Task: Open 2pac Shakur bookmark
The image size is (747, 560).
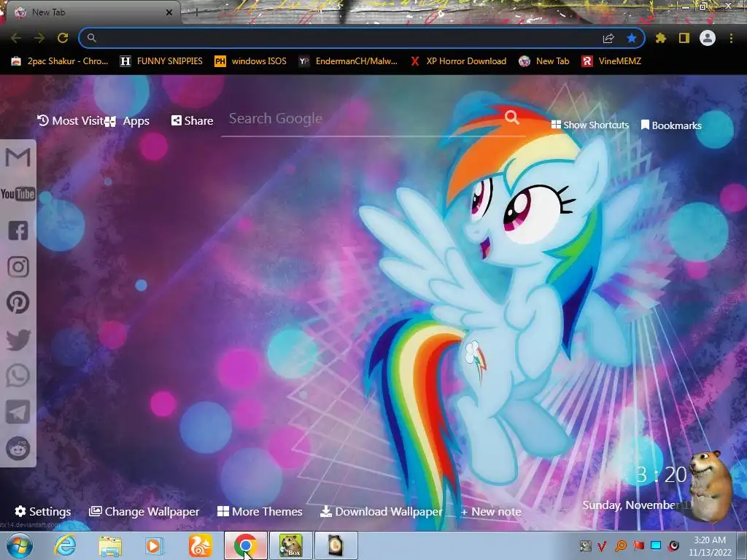Action: point(60,61)
